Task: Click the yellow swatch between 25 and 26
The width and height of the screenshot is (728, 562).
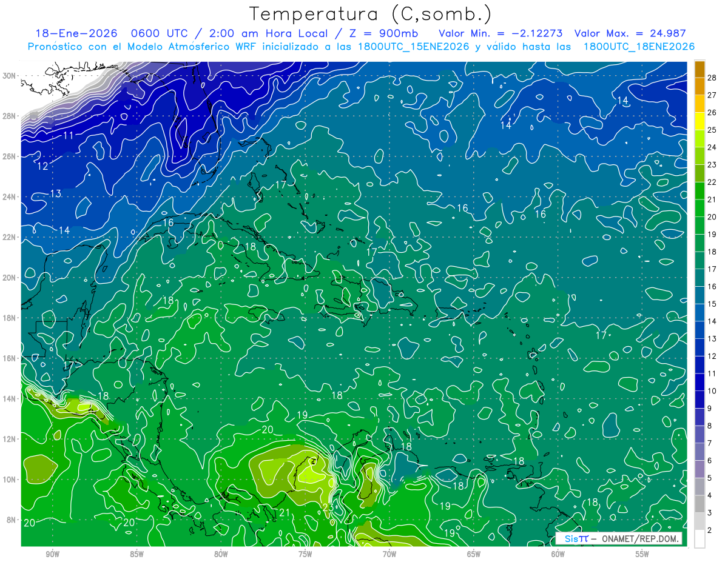Action: click(699, 121)
